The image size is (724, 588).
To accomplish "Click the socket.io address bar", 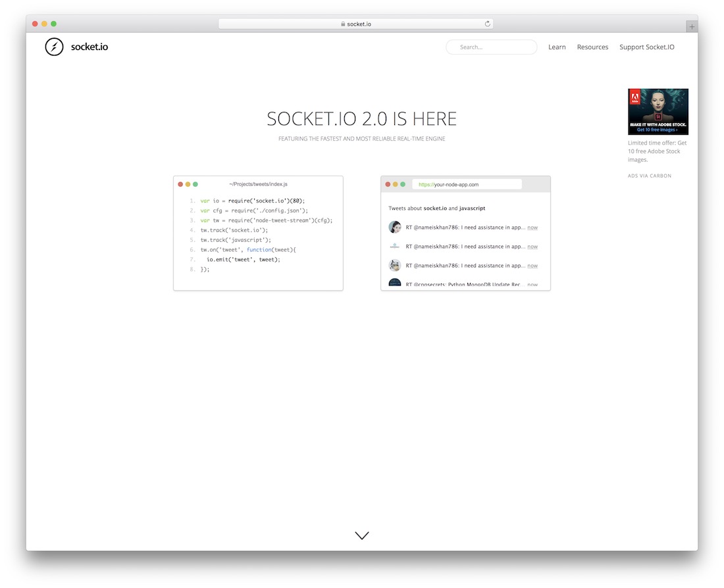I will (x=355, y=24).
